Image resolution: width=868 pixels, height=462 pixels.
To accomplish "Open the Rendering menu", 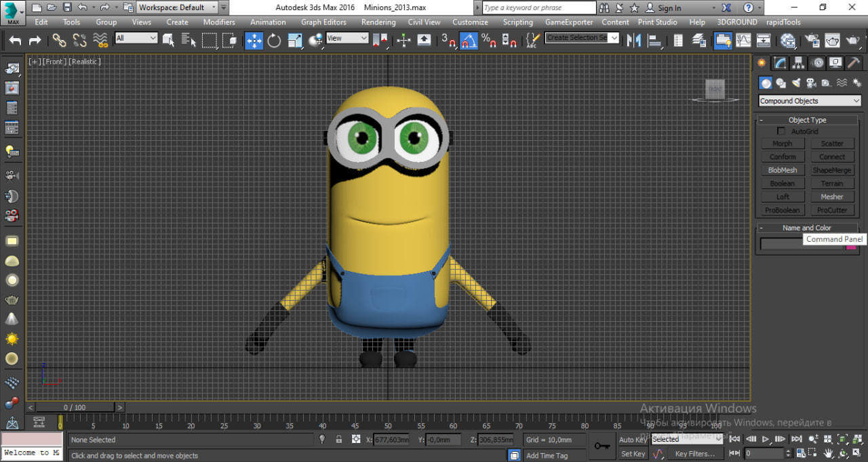I will pos(378,22).
